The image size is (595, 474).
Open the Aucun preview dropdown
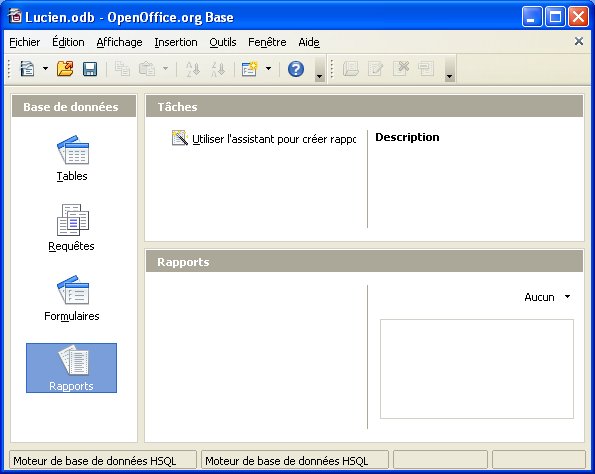point(547,297)
